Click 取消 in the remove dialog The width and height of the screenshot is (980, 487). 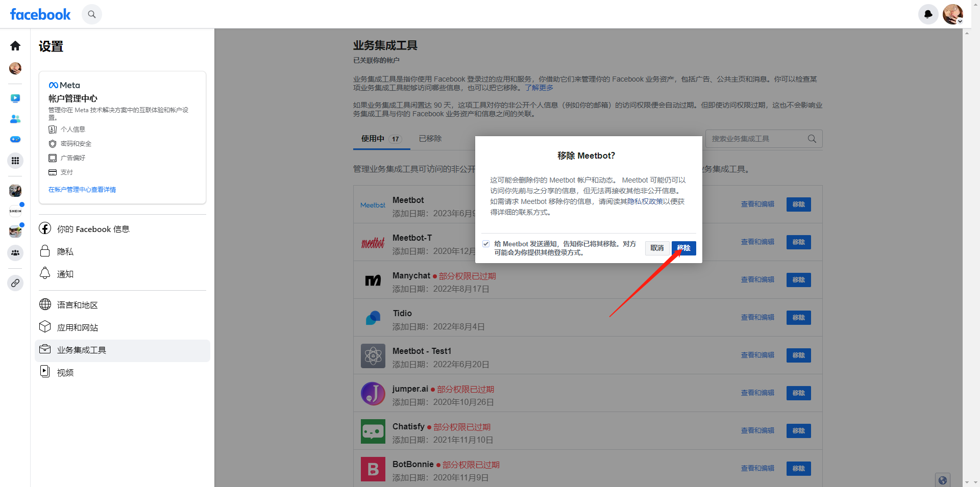tap(657, 248)
